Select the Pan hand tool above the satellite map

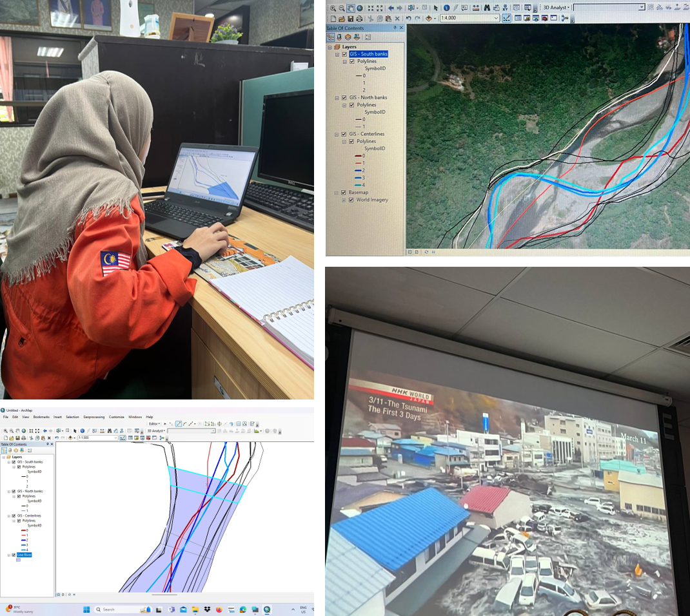[x=351, y=8]
